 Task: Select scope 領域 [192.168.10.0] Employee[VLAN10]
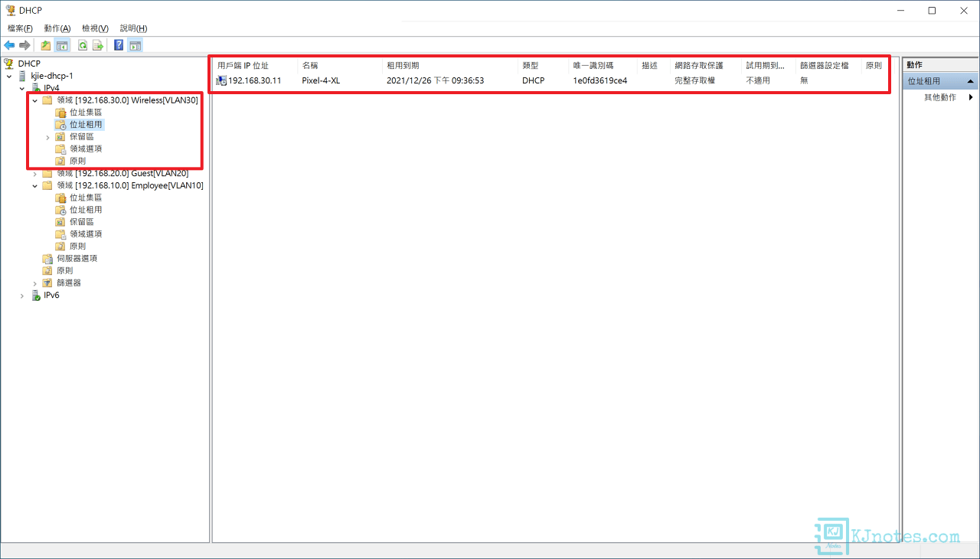coord(130,185)
